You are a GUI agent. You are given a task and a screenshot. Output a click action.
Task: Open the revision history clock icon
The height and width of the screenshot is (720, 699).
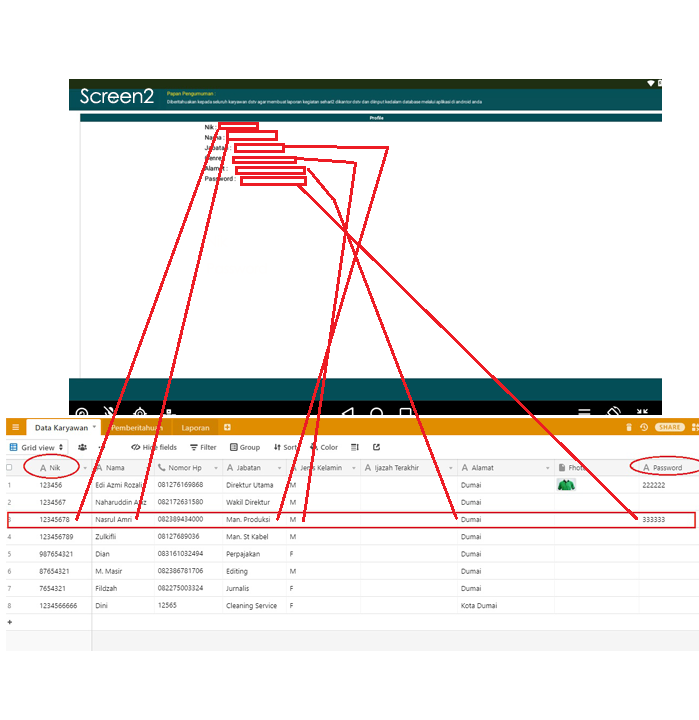(644, 428)
